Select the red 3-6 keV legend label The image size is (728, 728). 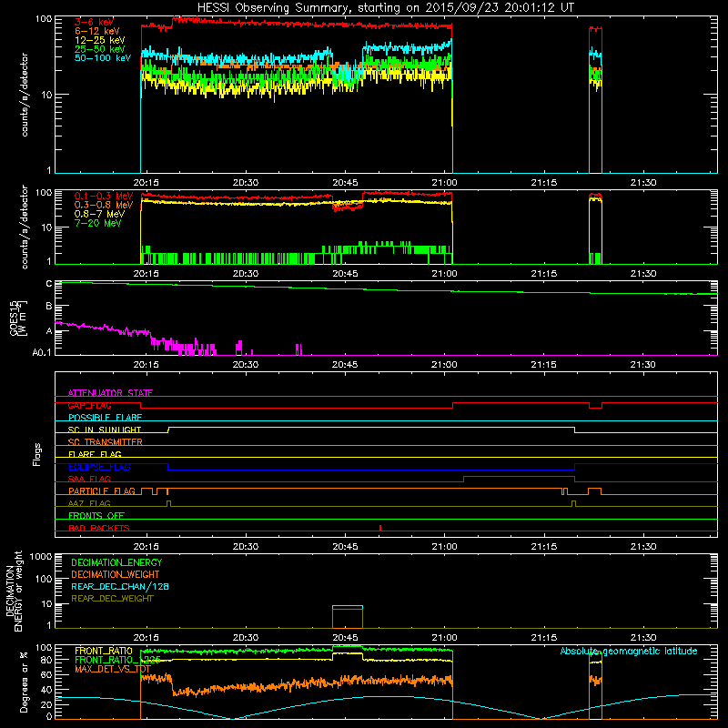tap(95, 22)
